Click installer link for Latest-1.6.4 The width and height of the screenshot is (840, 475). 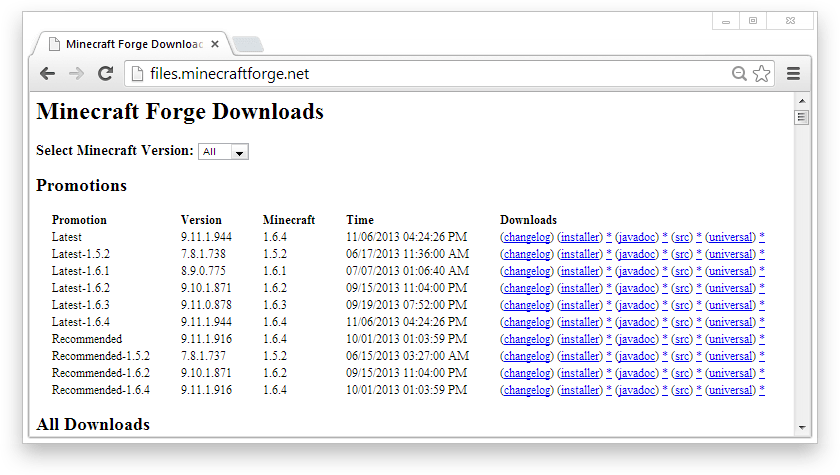[580, 322]
